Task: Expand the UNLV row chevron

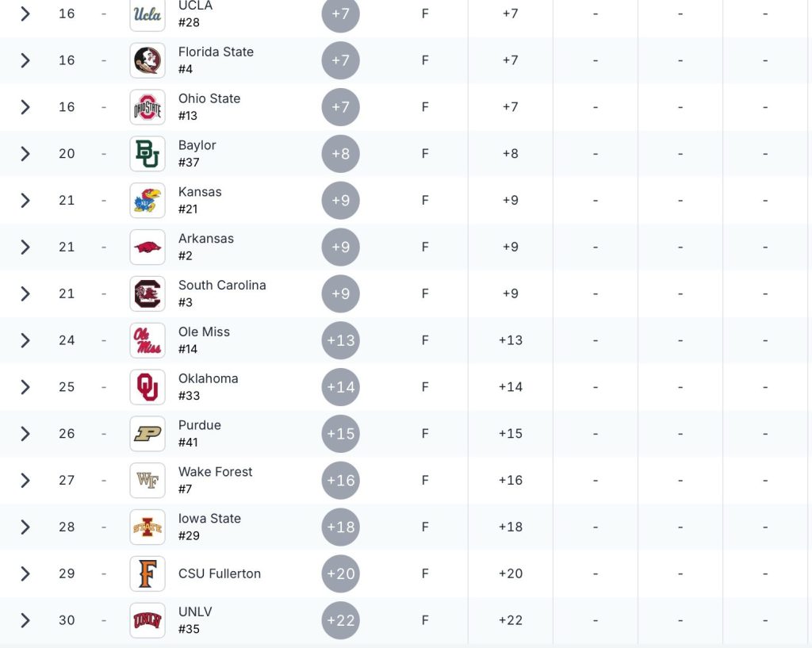Action: click(x=25, y=620)
